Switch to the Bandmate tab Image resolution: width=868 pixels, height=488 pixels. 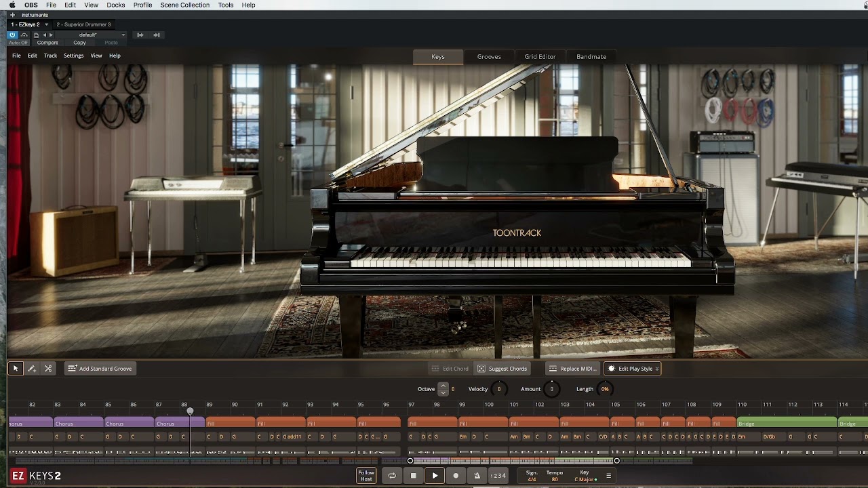(x=591, y=57)
